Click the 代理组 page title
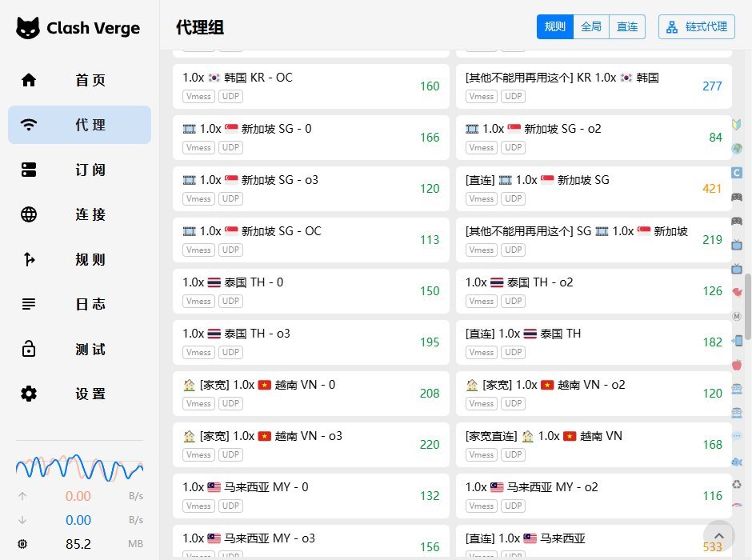752x560 pixels. (200, 27)
